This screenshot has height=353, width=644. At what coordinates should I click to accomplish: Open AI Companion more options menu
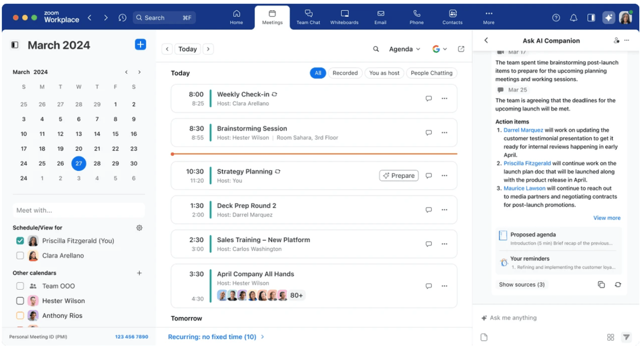click(x=627, y=41)
